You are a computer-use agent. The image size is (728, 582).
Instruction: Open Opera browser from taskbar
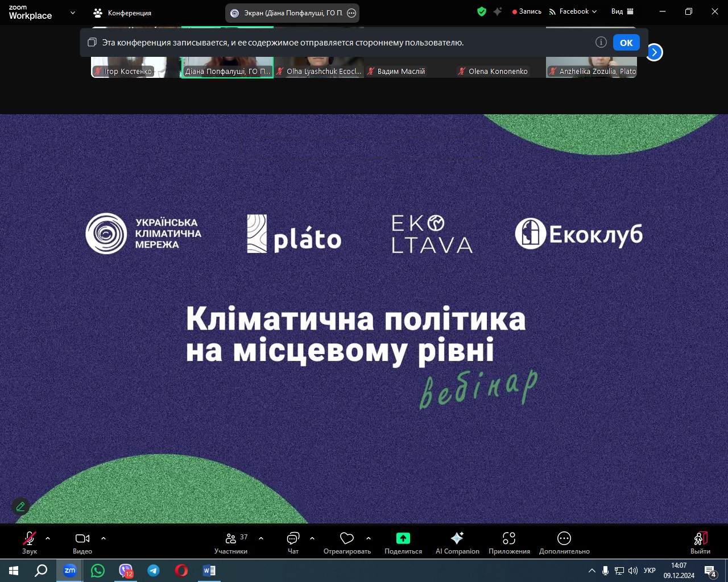coord(181,570)
